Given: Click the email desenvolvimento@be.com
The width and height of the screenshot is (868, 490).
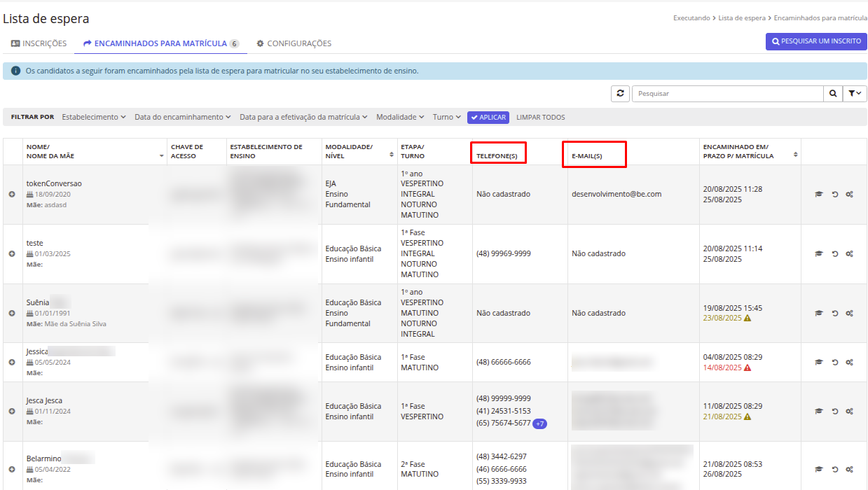Looking at the screenshot, I should (616, 195).
